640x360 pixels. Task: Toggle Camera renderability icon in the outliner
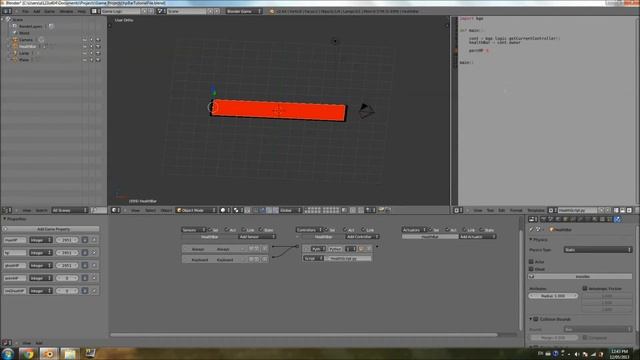point(98,40)
